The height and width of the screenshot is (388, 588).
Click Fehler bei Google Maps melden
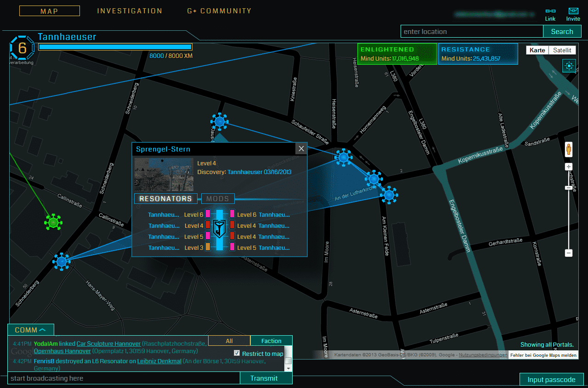tap(543, 355)
